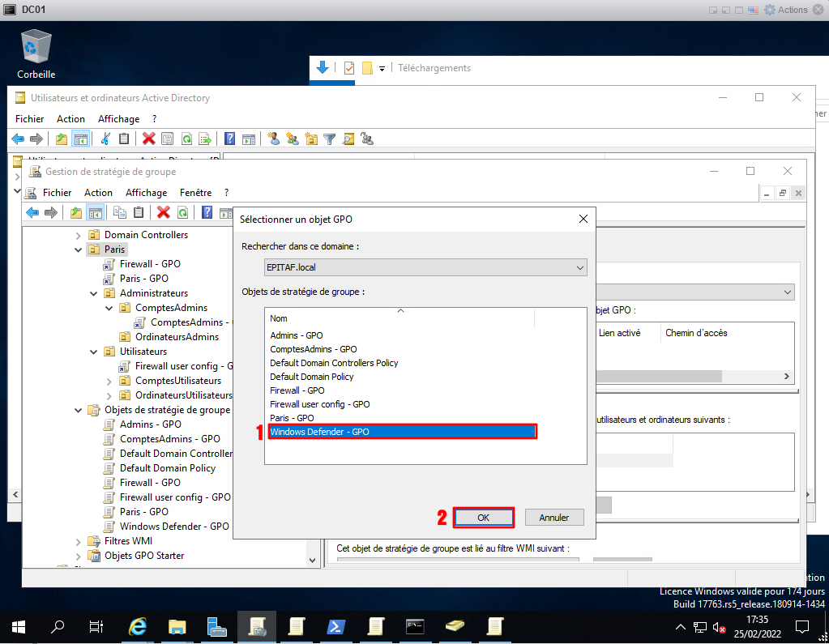Collapse the Paris organizational unit node

click(79, 249)
